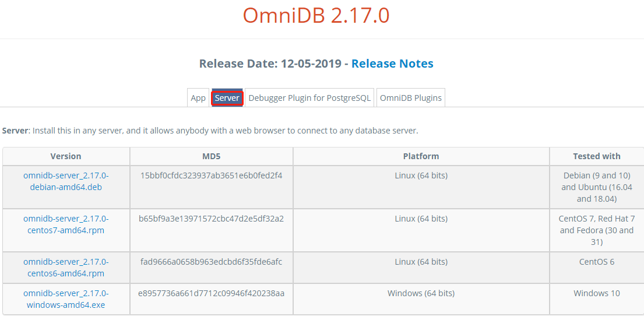This screenshot has width=644, height=316.
Task: Click Linux (64 bits) in centos7 row
Action: point(421,219)
